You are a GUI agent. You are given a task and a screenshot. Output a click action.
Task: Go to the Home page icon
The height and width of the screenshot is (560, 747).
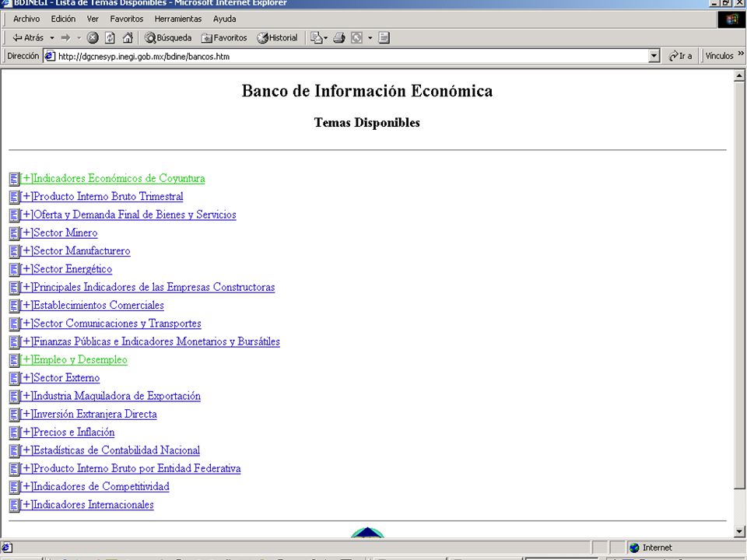coord(128,37)
